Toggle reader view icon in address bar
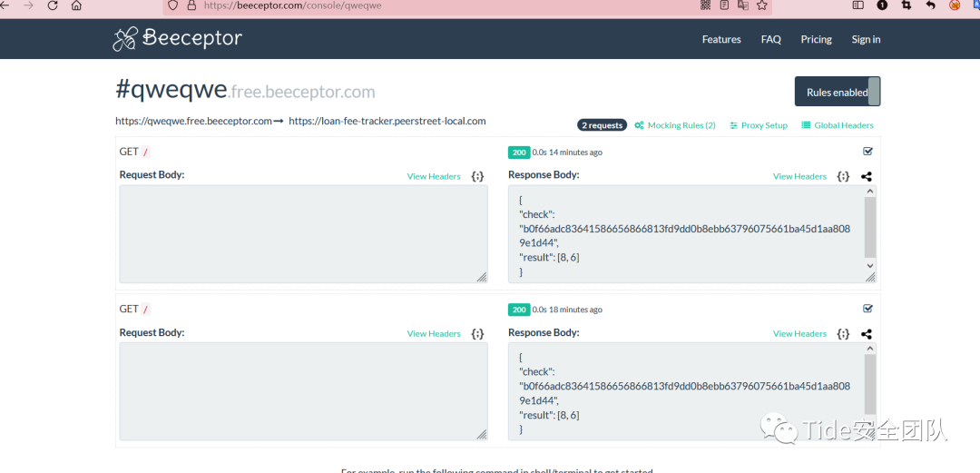This screenshot has height=473, width=980. (x=724, y=5)
